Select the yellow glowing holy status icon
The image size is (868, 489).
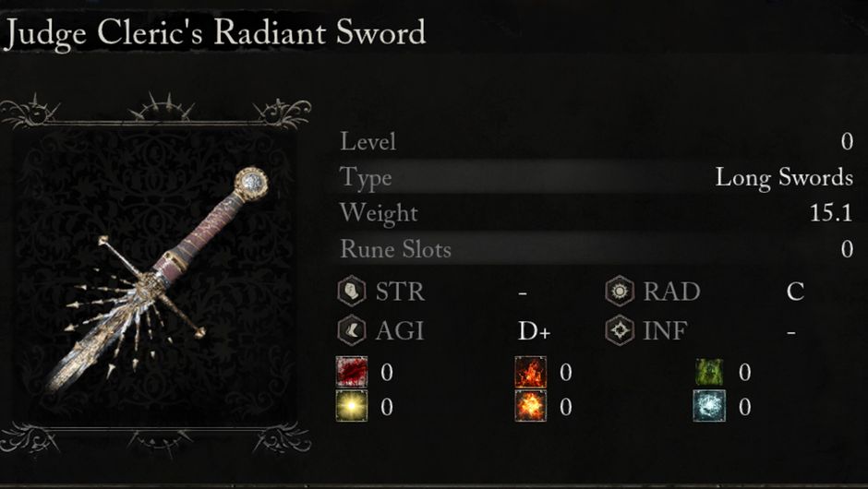pyautogui.click(x=352, y=405)
